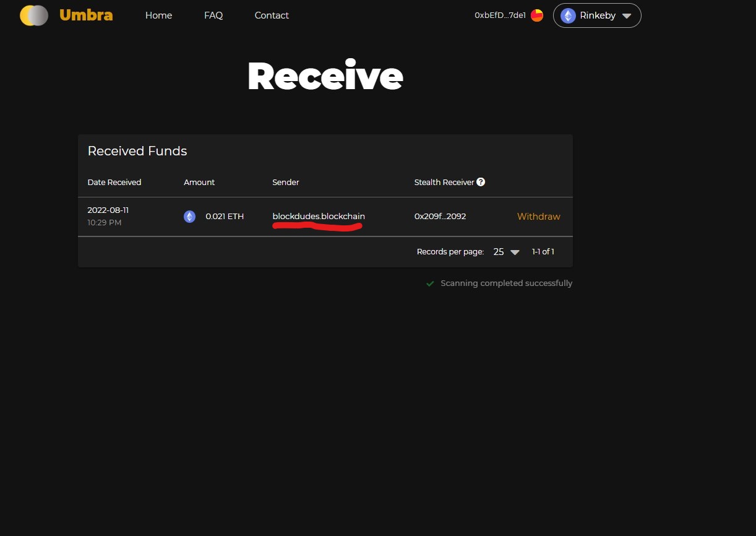
Task: Click the Received Funds table header
Action: (137, 150)
